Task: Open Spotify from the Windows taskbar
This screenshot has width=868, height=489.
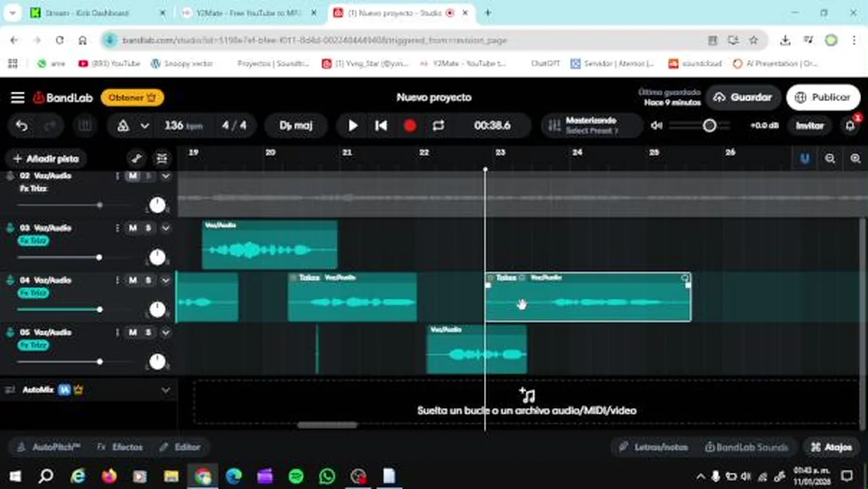Action: (296, 476)
